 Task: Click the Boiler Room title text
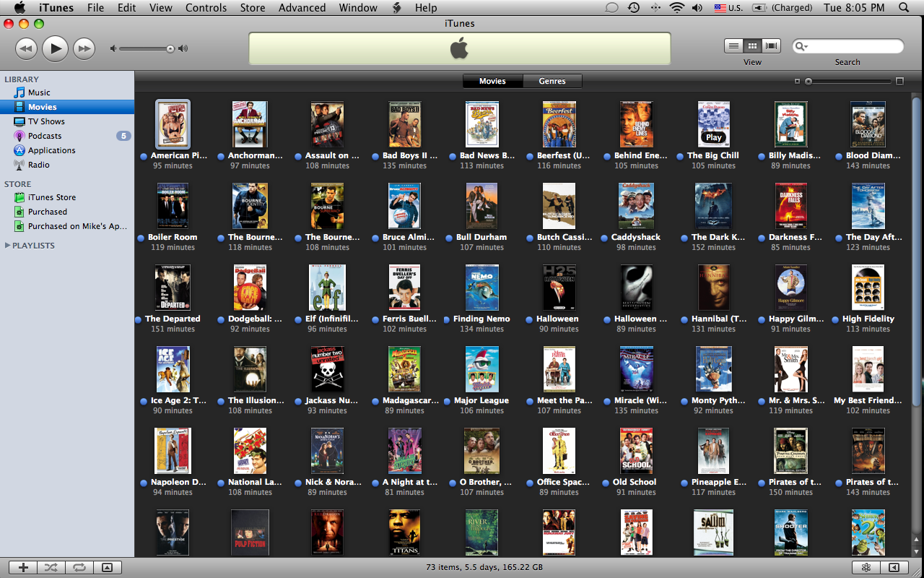coord(173,237)
